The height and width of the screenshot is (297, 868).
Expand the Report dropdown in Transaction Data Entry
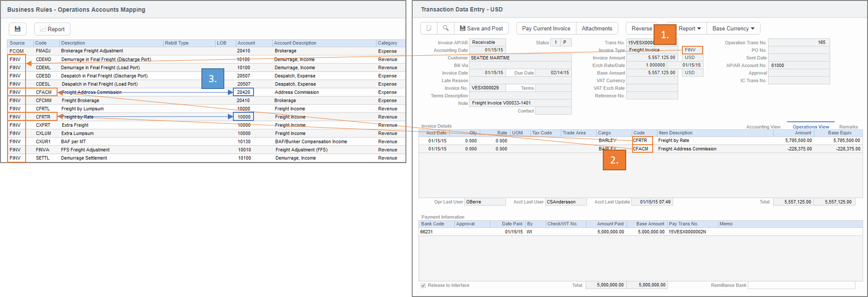[689, 28]
